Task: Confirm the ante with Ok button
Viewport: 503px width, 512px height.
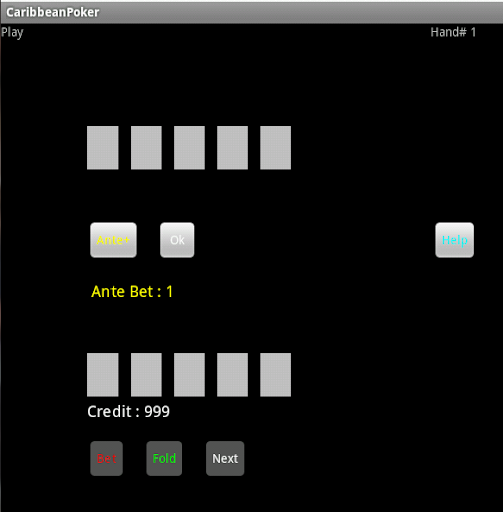Action: (177, 240)
